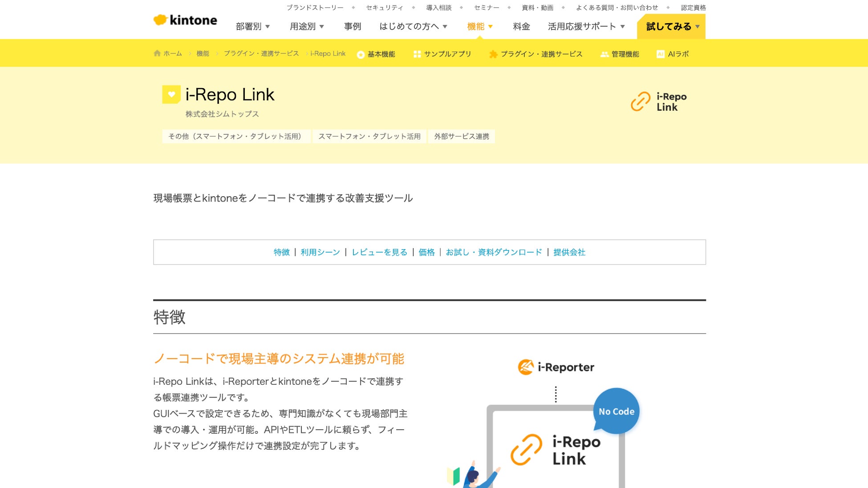This screenshot has width=868, height=488.
Task: Open the 料金 menu item
Action: click(x=521, y=27)
